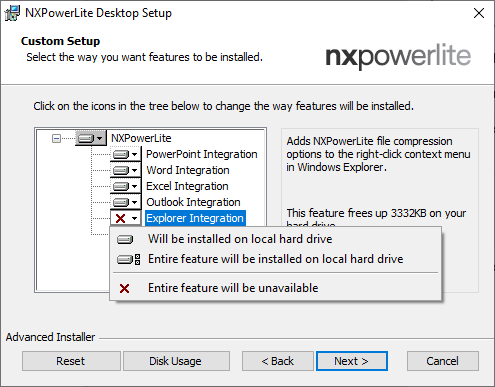The image size is (495, 387).
Task: Choose Will be installed on local hard drive
Action: click(275, 239)
